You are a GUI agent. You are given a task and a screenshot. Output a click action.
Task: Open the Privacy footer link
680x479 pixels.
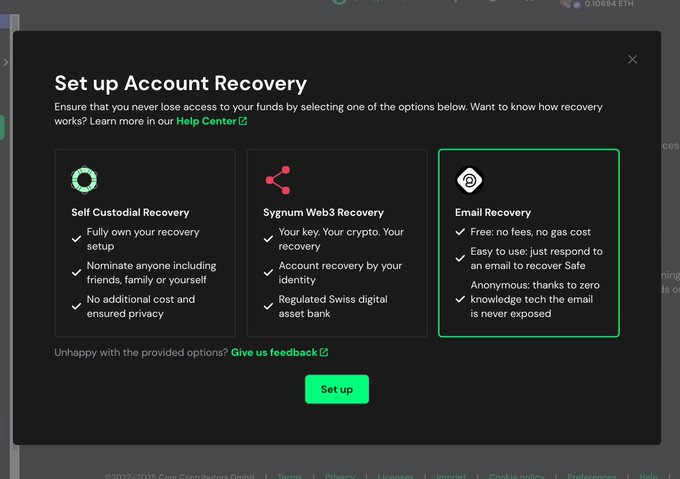pyautogui.click(x=340, y=476)
